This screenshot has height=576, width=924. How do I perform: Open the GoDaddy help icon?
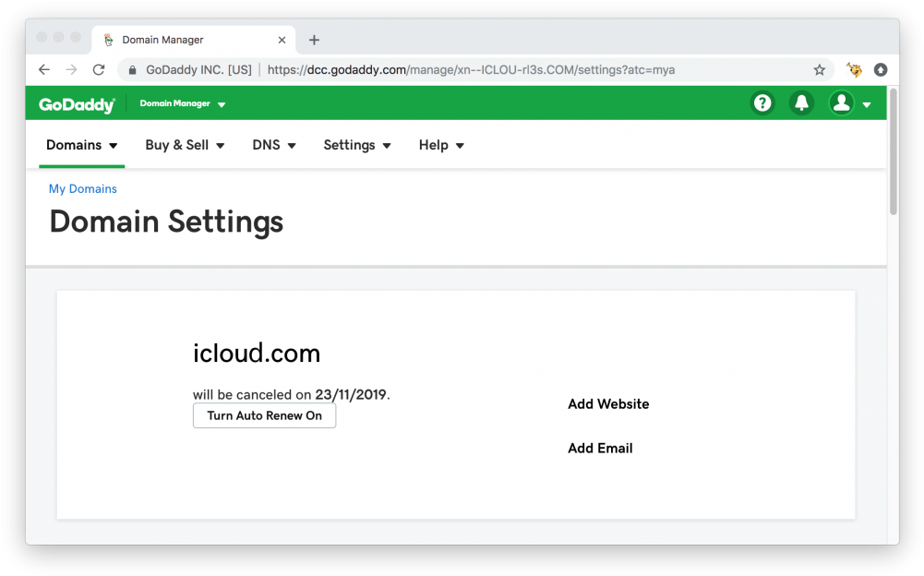point(762,103)
